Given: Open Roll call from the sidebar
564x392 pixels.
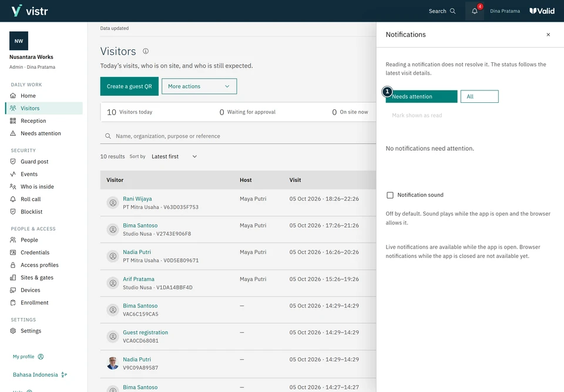Looking at the screenshot, I should [44, 199].
